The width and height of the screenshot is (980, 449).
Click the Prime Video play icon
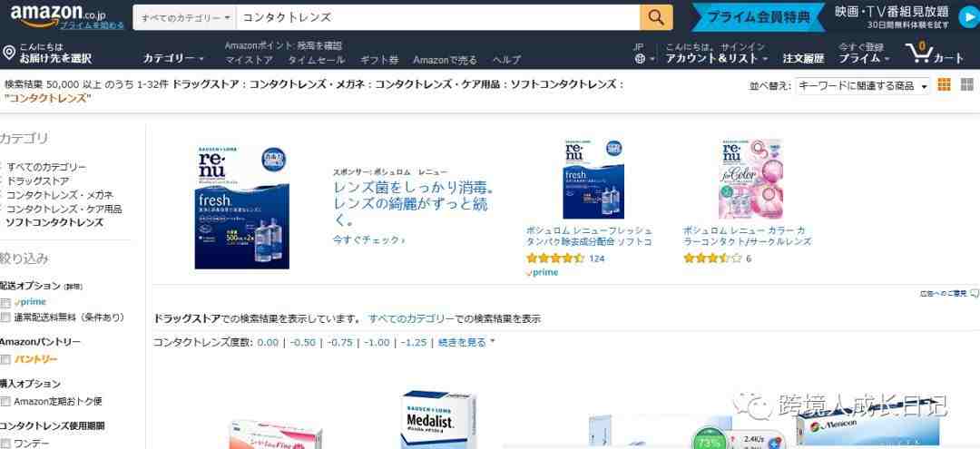968,18
